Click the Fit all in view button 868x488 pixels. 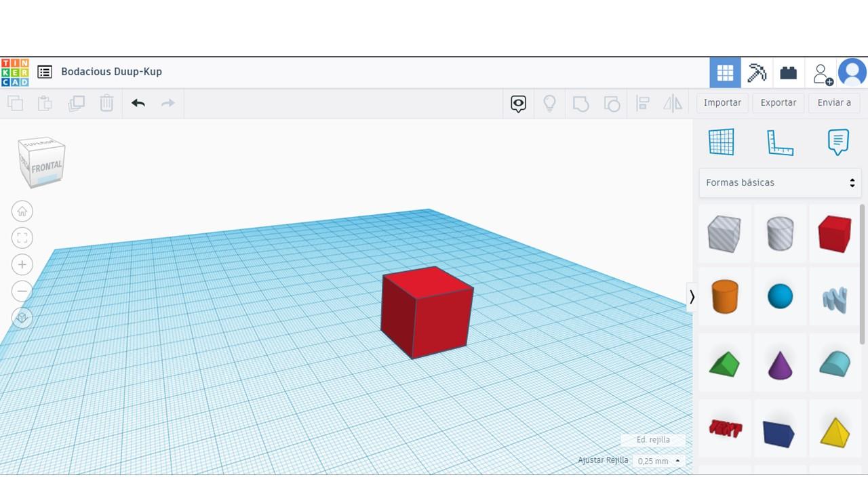22,238
